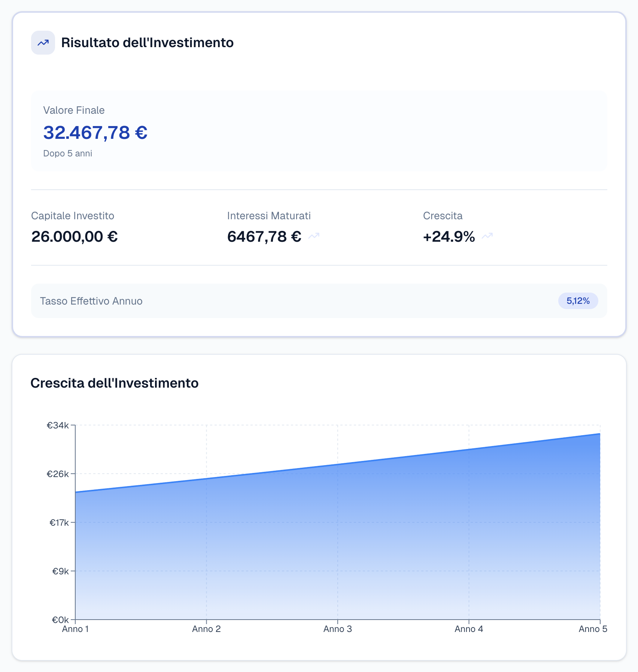Click the €34k y-axis label
The width and height of the screenshot is (638, 672).
pyautogui.click(x=58, y=425)
